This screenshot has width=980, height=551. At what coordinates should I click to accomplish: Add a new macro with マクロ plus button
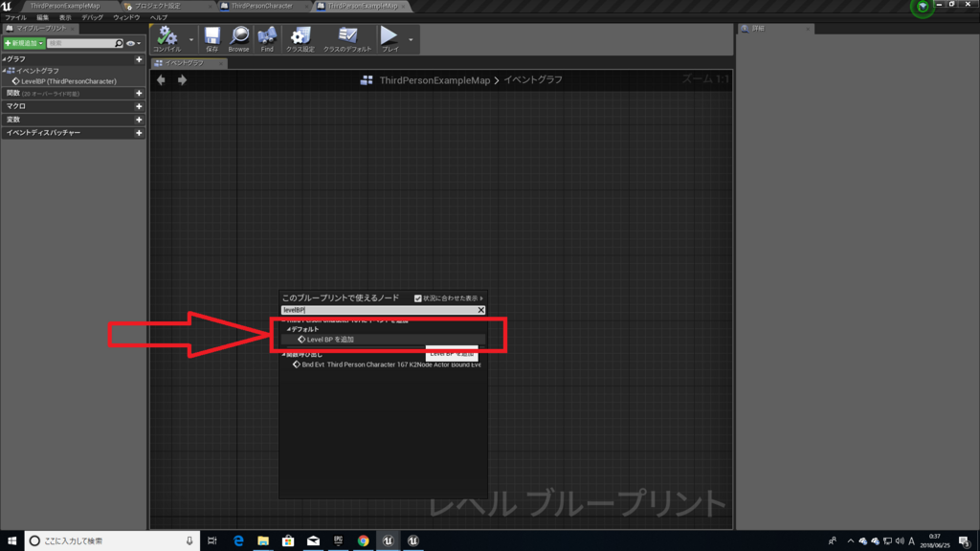tap(139, 106)
